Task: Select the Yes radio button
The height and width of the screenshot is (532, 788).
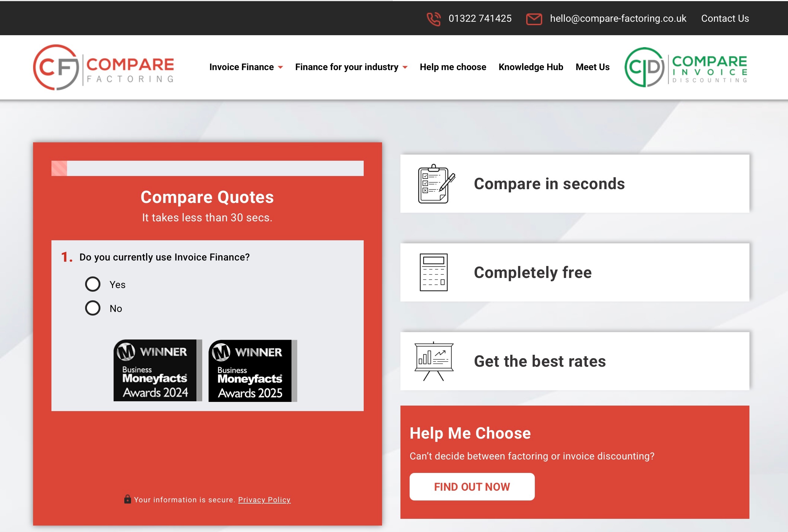Action: tap(92, 284)
